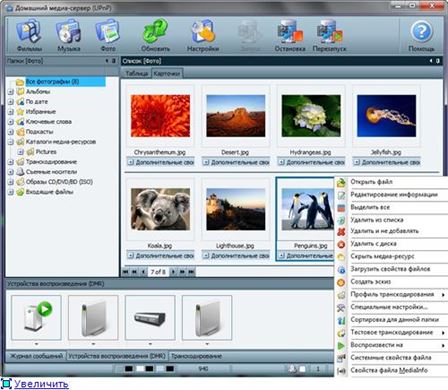This screenshot has width=448, height=390.
Task: Follow the Увеличить link
Action: point(41,384)
